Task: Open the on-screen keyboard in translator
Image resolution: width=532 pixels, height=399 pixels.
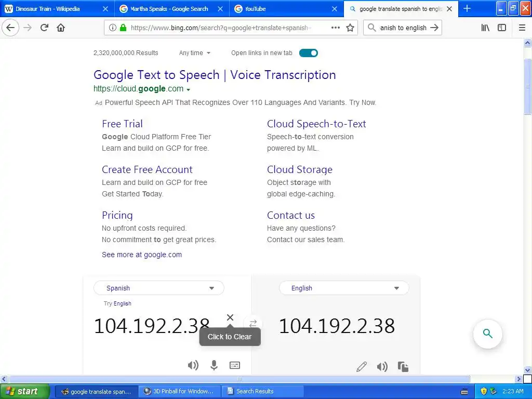Action: [235, 365]
